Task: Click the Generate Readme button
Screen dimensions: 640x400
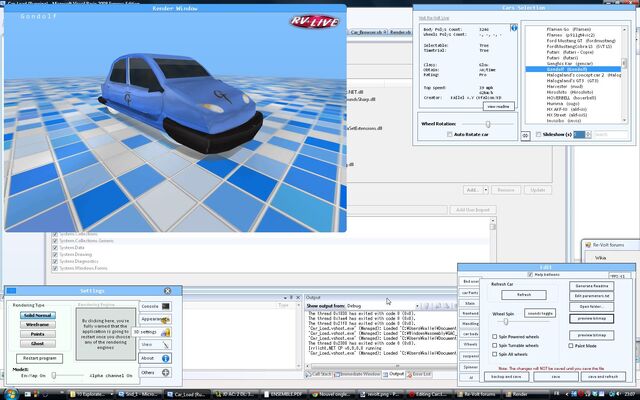Action: coord(591,286)
